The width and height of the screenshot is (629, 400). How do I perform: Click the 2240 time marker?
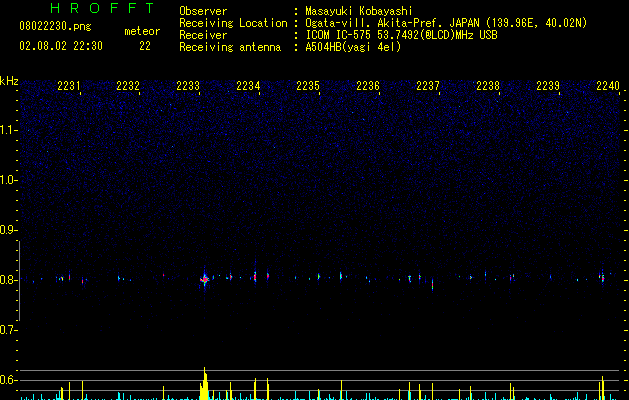click(608, 86)
